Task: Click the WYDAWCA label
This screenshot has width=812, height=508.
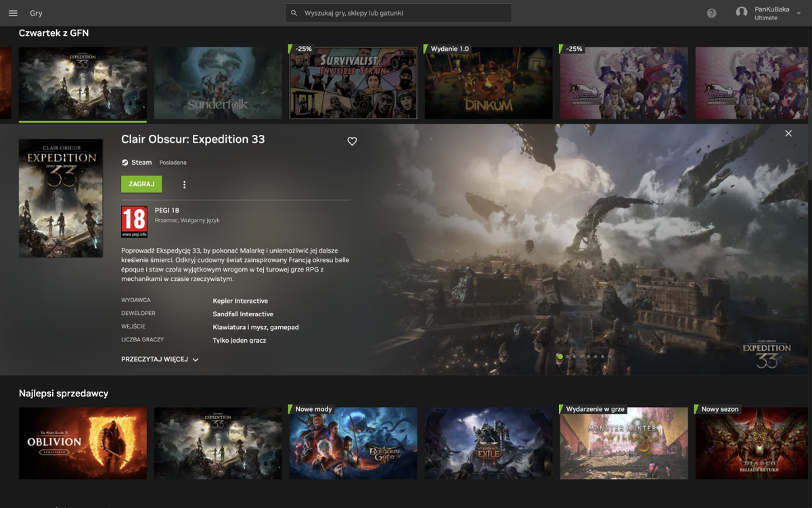Action: pos(136,300)
